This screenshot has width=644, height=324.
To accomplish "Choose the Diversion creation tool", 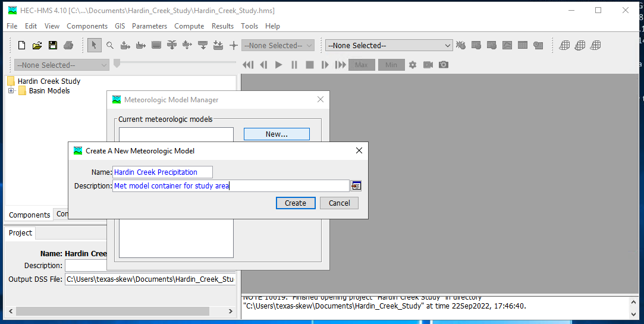I will 187,45.
